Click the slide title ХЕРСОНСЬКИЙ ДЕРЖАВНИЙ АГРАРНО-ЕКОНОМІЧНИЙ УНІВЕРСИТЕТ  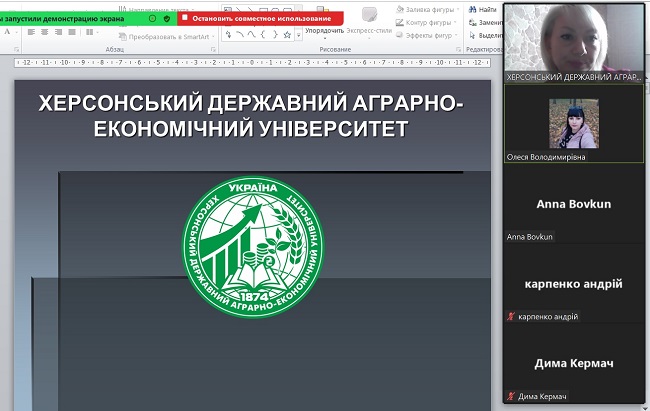point(251,115)
